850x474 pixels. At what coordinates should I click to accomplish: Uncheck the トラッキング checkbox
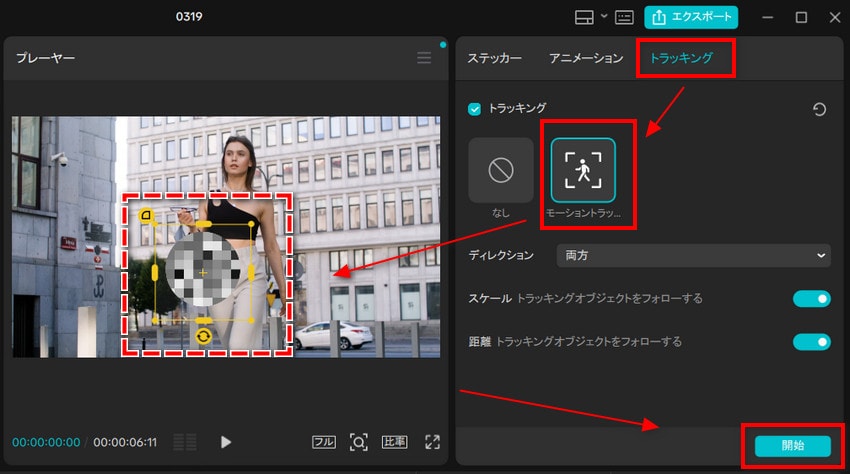point(475,108)
